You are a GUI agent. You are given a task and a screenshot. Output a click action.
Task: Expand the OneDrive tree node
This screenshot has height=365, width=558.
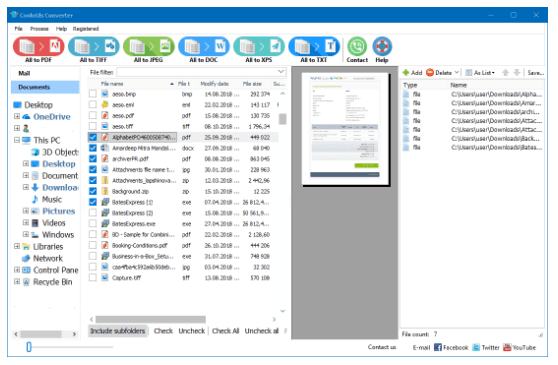point(17,116)
